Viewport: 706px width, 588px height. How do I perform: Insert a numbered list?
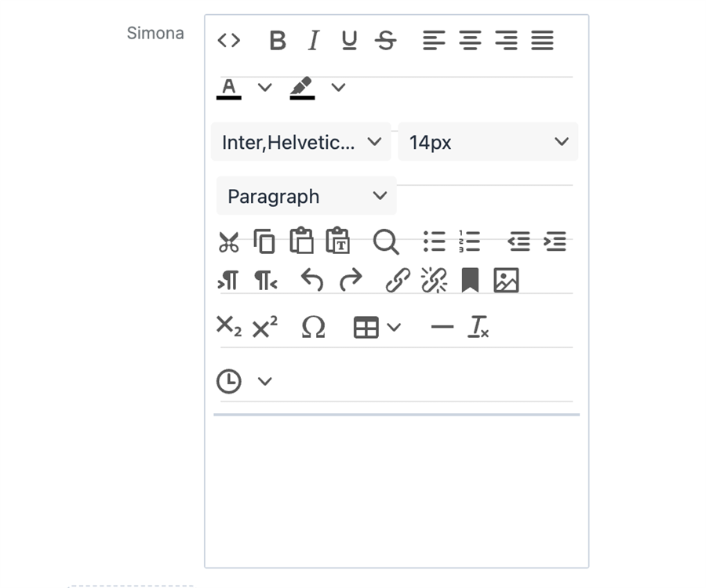click(469, 241)
